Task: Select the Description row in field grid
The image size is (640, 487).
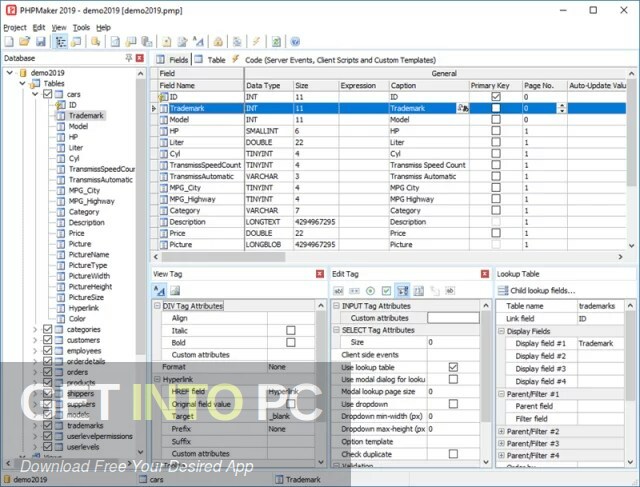Action: (388, 222)
